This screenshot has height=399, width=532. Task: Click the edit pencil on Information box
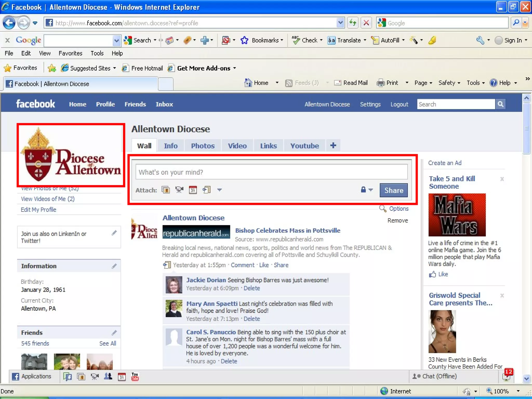[x=114, y=266]
